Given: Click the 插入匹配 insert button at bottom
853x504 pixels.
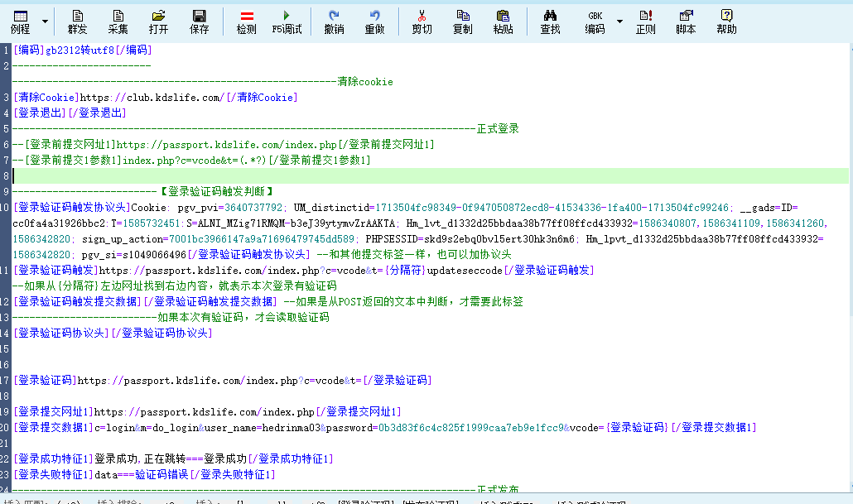Looking at the screenshot, I should pyautogui.click(x=25, y=500).
